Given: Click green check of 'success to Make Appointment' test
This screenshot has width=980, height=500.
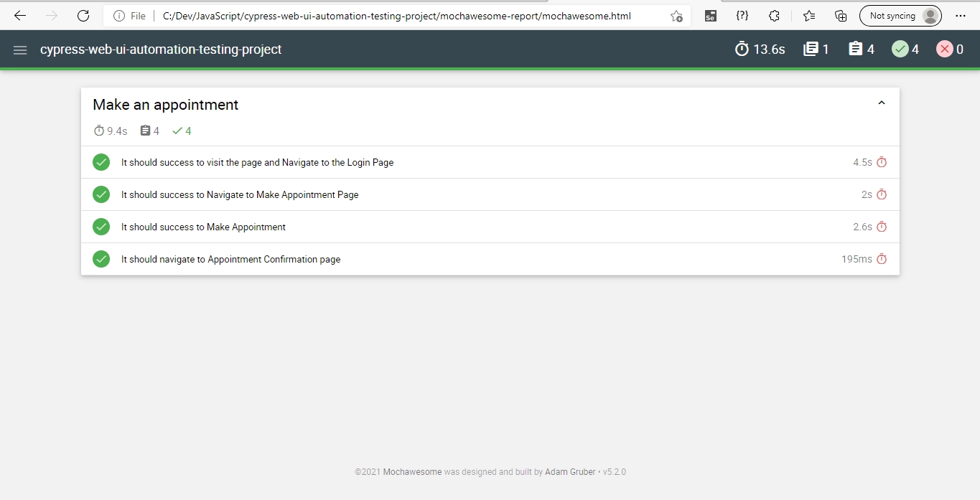Looking at the screenshot, I should pos(101,227).
